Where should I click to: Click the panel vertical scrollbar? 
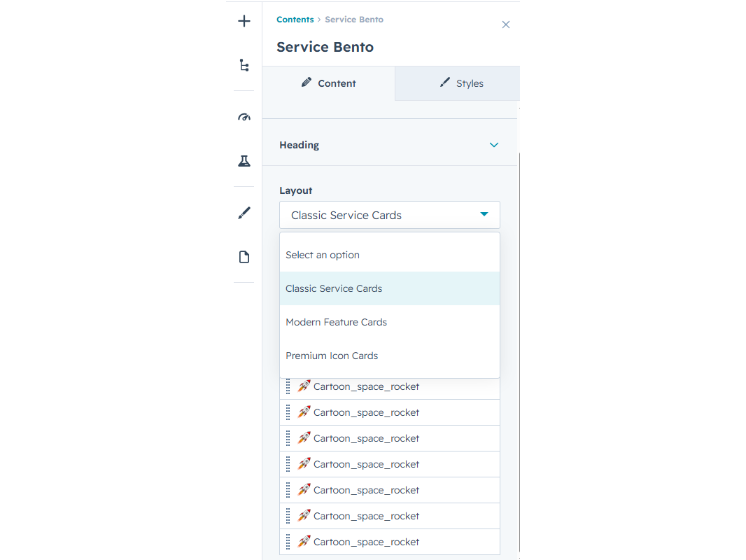[519, 352]
